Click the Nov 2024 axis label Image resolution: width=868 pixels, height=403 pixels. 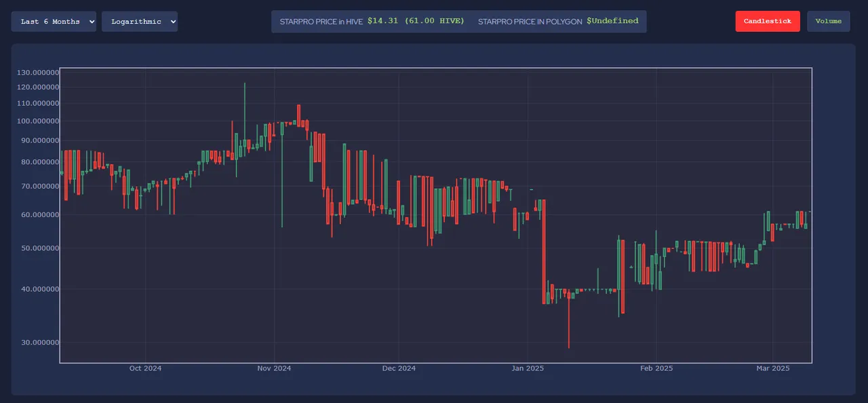[274, 368]
